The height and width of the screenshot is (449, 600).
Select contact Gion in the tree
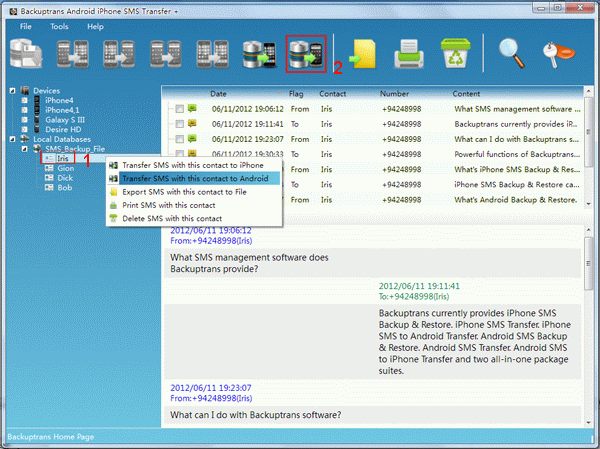[66, 168]
